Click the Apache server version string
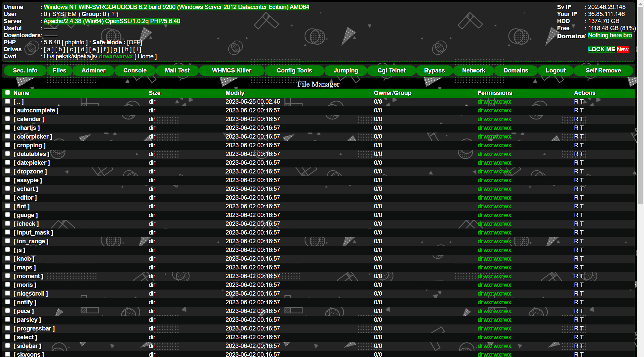This screenshot has height=357, width=644. tap(112, 21)
